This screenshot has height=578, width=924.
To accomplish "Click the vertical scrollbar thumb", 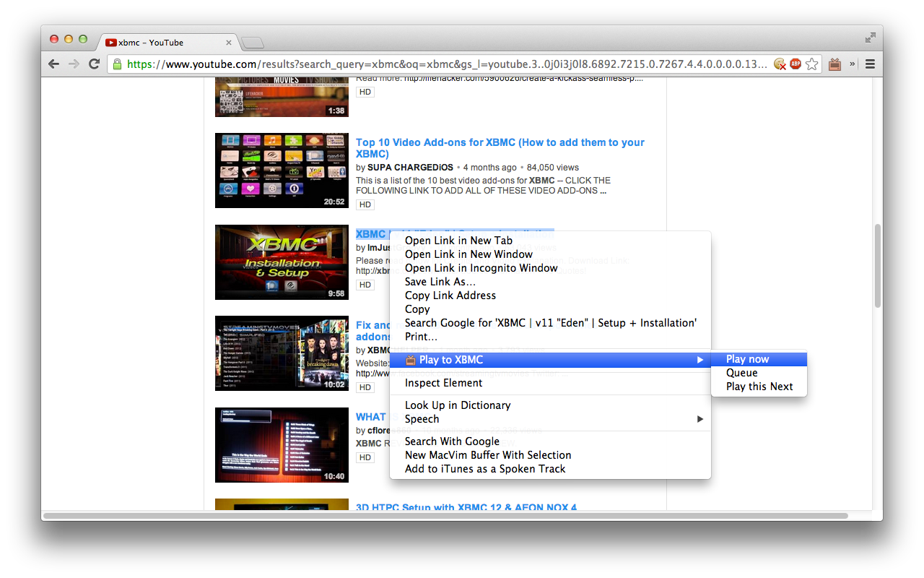I will tap(878, 266).
